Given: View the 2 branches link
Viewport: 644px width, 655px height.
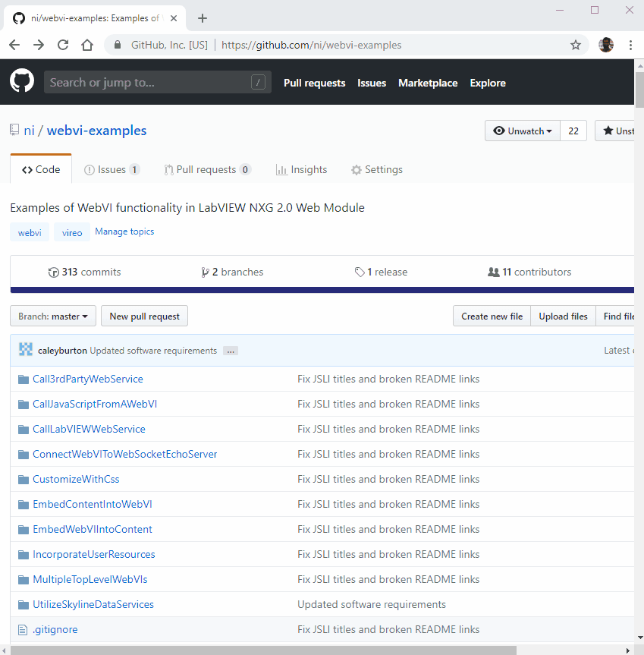Looking at the screenshot, I should point(232,272).
